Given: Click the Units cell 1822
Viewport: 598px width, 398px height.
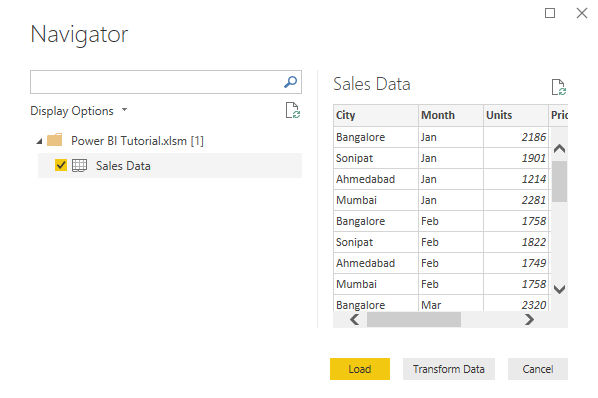Looking at the screenshot, I should pyautogui.click(x=516, y=242).
